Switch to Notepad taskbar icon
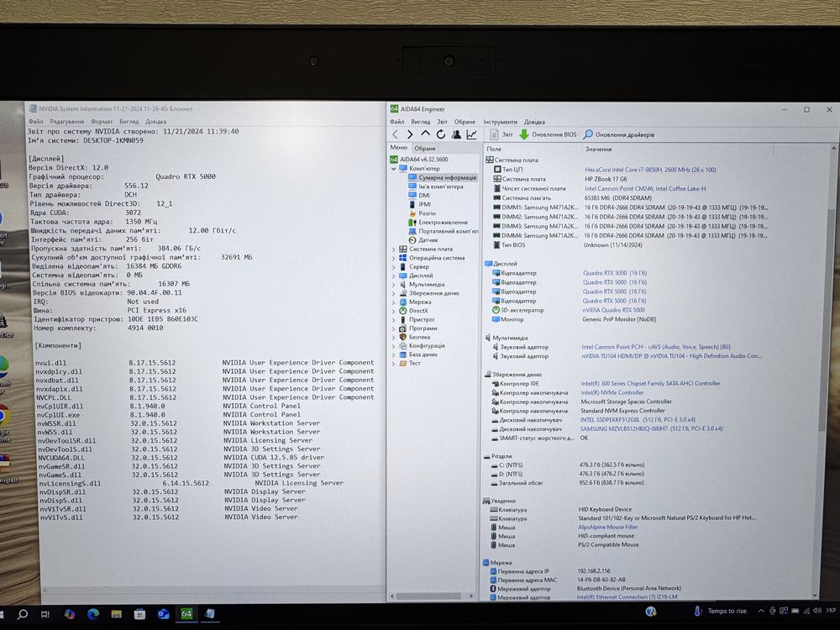This screenshot has width=840, height=630. tap(210, 614)
